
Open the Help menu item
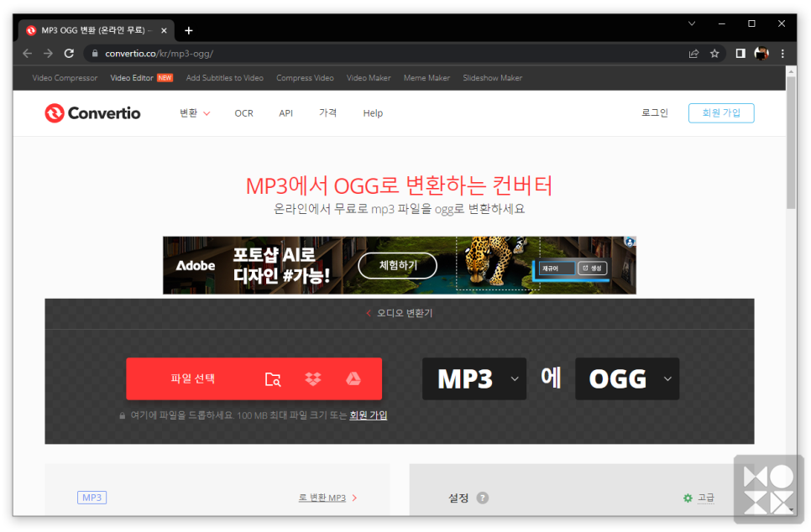373,113
